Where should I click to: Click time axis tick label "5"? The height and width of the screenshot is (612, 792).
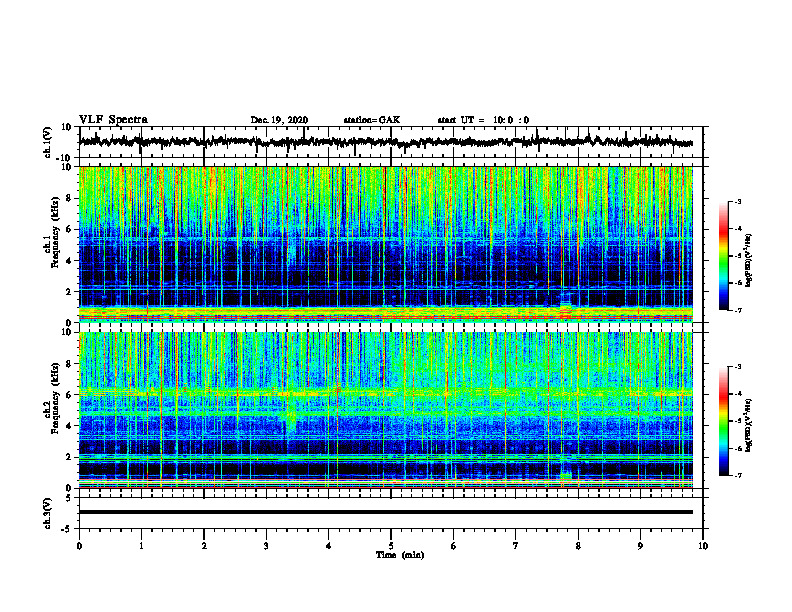click(x=391, y=546)
